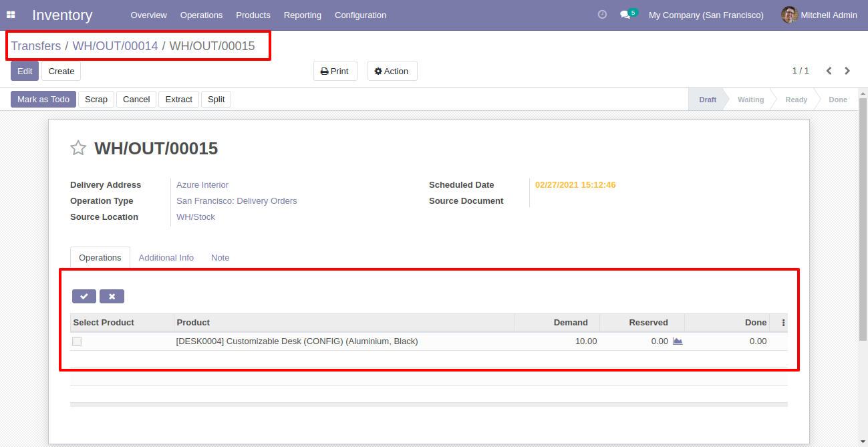Go to previous record arrow
The image size is (868, 447).
(829, 71)
